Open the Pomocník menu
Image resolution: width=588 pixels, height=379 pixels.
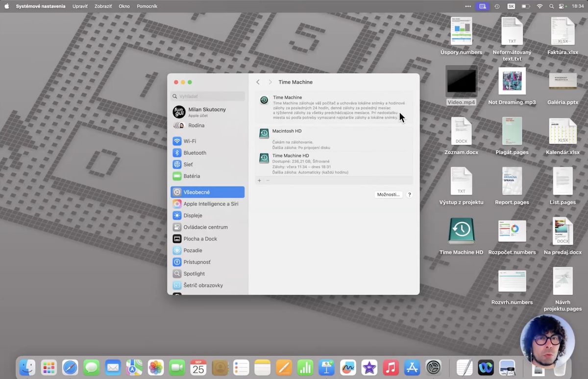pyautogui.click(x=147, y=6)
